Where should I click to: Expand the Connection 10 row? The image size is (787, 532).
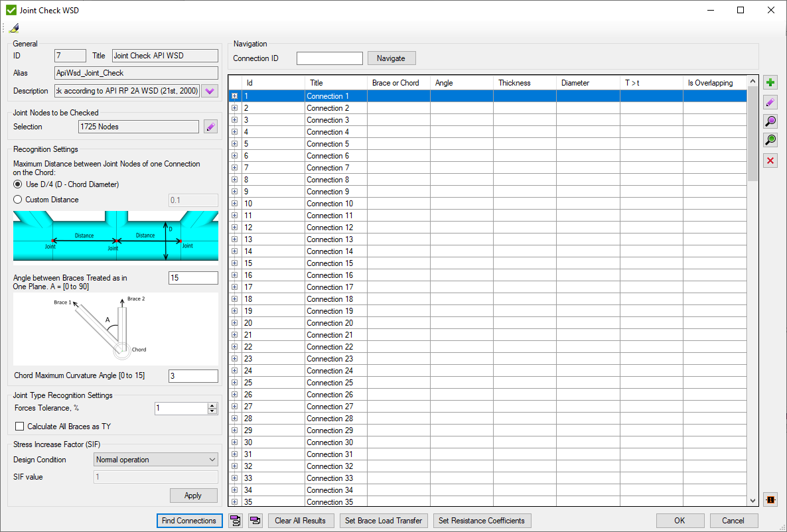pos(234,204)
